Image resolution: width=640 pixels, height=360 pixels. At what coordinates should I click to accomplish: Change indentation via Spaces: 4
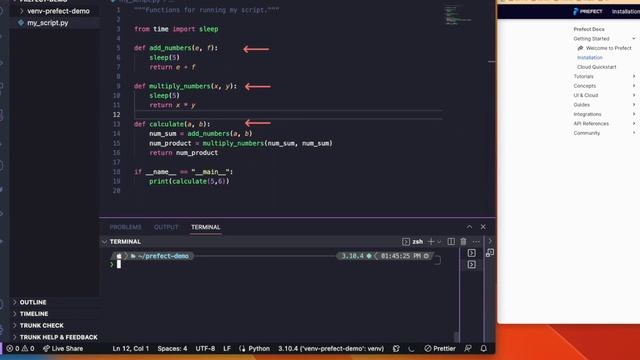coord(172,349)
